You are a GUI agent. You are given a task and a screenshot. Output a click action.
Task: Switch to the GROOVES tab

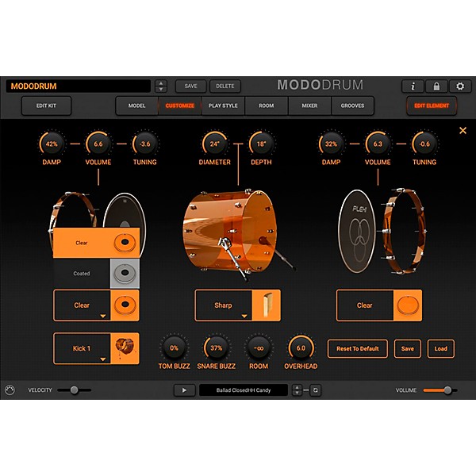[352, 106]
